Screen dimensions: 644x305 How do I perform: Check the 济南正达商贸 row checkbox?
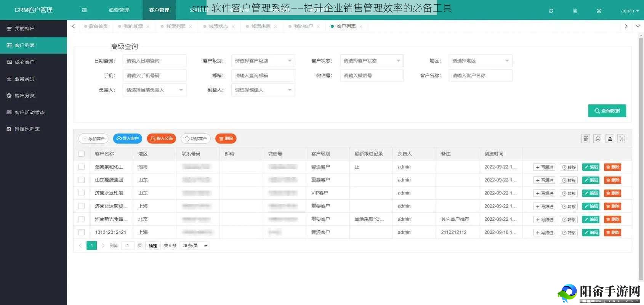82,206
